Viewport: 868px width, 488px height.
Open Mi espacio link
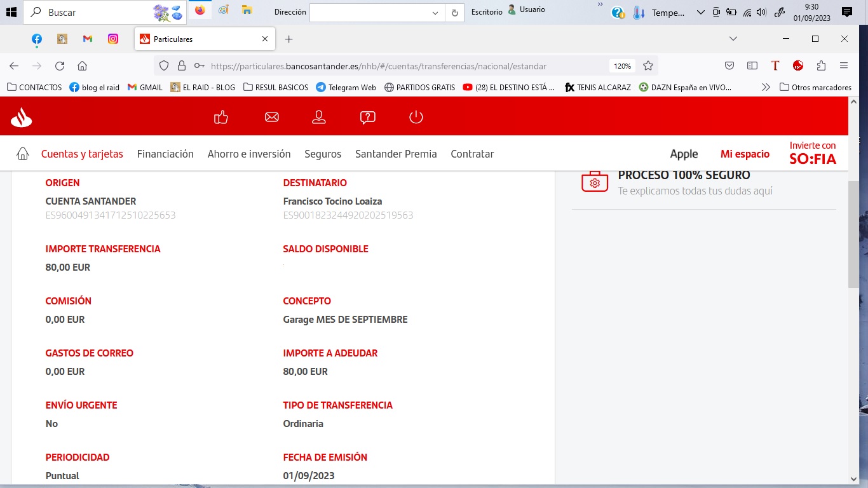point(745,154)
